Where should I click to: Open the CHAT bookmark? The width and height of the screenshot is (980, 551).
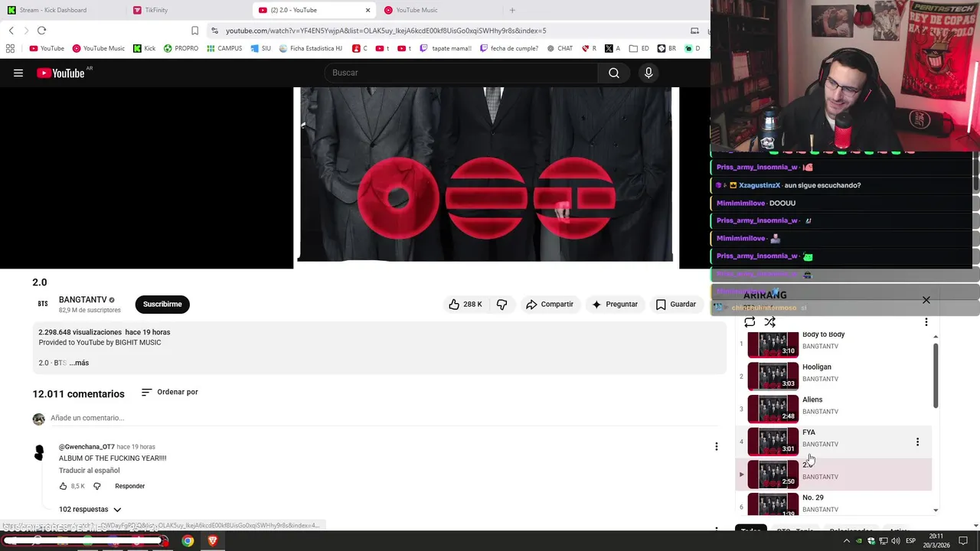click(560, 48)
